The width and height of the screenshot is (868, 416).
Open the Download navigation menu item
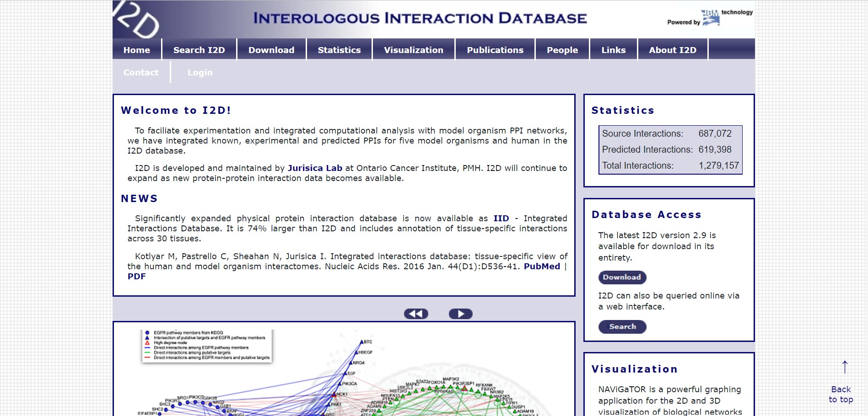tap(271, 50)
